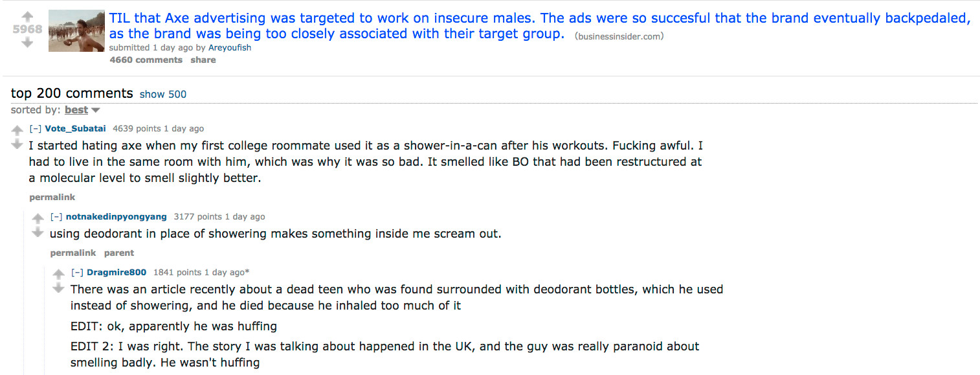Viewport: 980px width, 375px height.
Task: Collapse Vote_Subatai's comment thread
Action: tap(36, 128)
